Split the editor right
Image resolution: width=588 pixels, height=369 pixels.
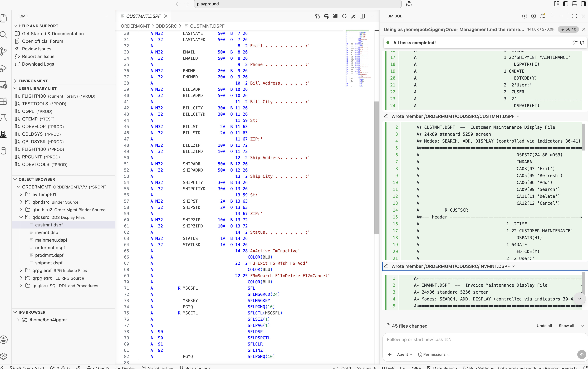click(x=362, y=16)
